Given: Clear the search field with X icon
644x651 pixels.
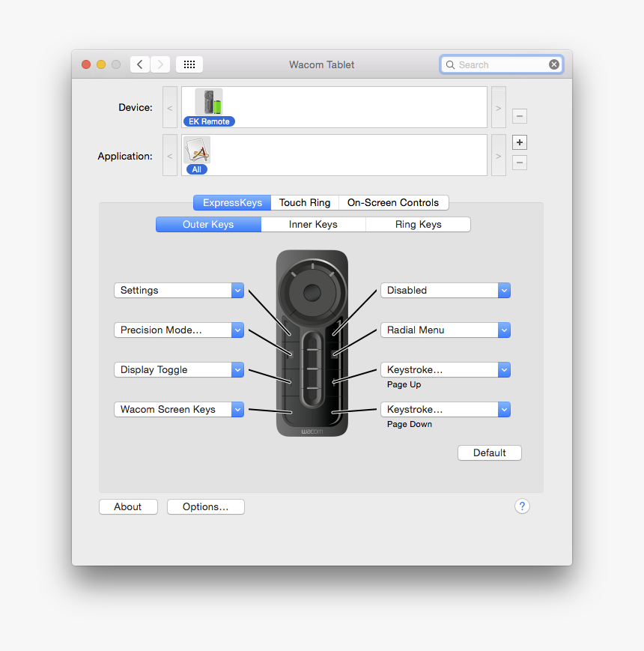Looking at the screenshot, I should click(553, 64).
